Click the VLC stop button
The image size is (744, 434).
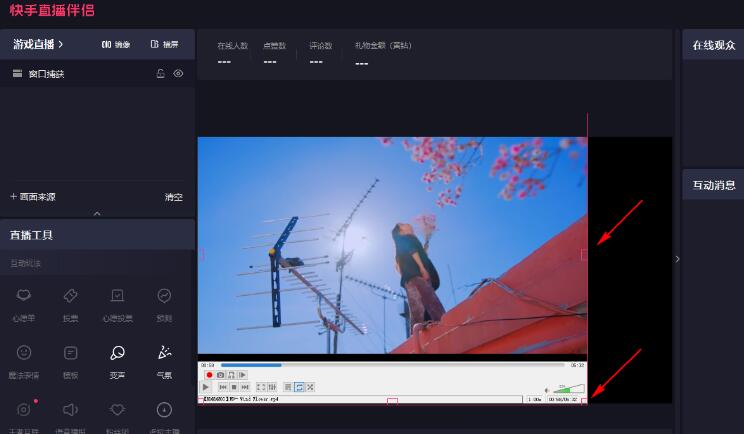click(x=233, y=388)
